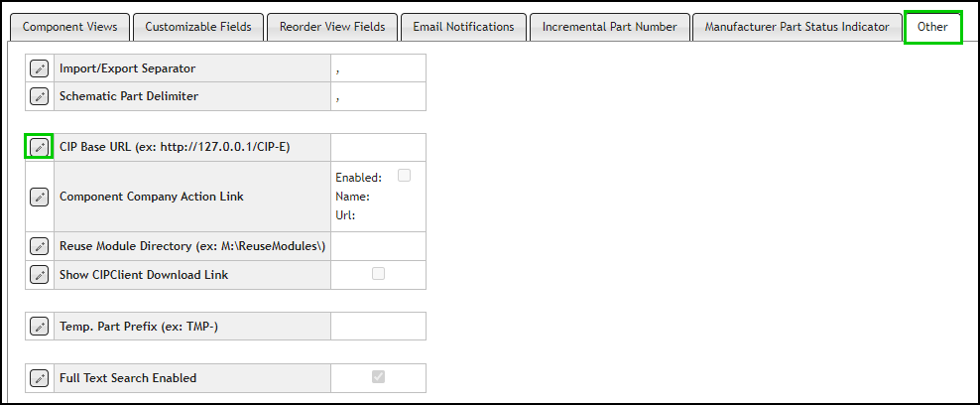Screen dimensions: 980x405
Task: Click the 'Url:' text in Action Link
Action: (345, 215)
